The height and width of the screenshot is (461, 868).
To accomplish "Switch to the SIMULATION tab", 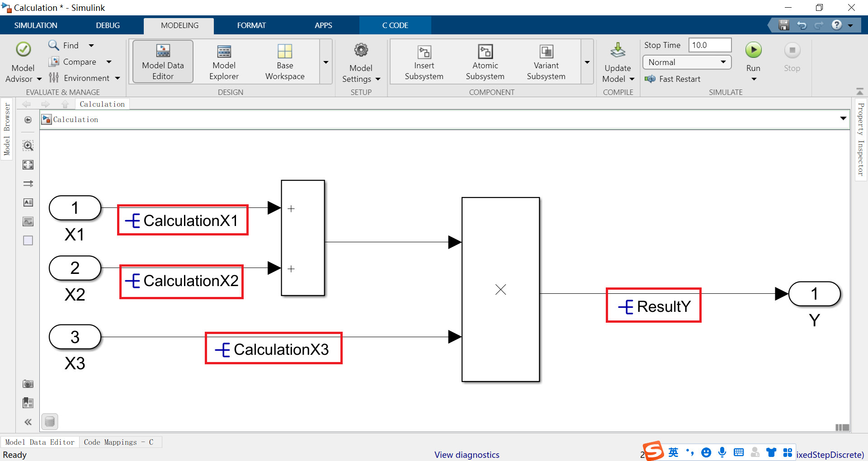I will pyautogui.click(x=36, y=25).
